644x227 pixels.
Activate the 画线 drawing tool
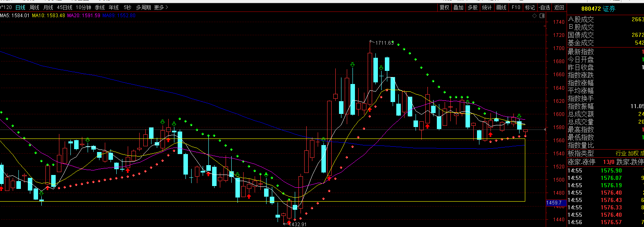point(502,7)
